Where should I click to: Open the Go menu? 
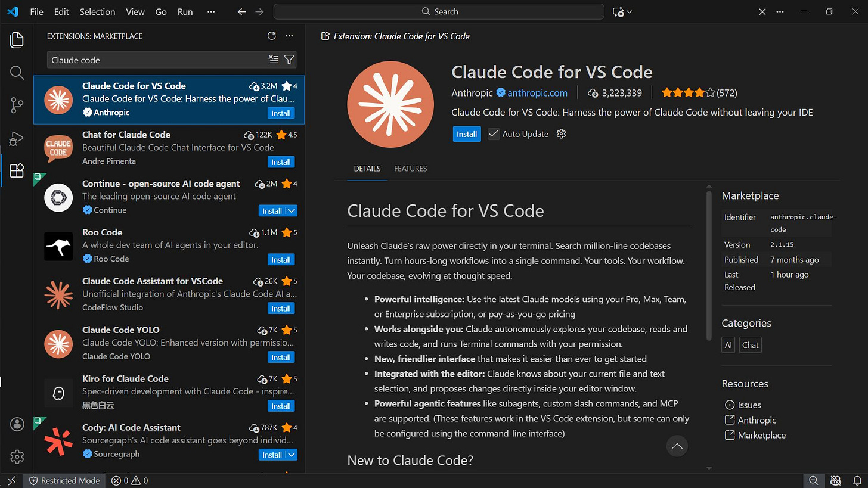coord(161,11)
